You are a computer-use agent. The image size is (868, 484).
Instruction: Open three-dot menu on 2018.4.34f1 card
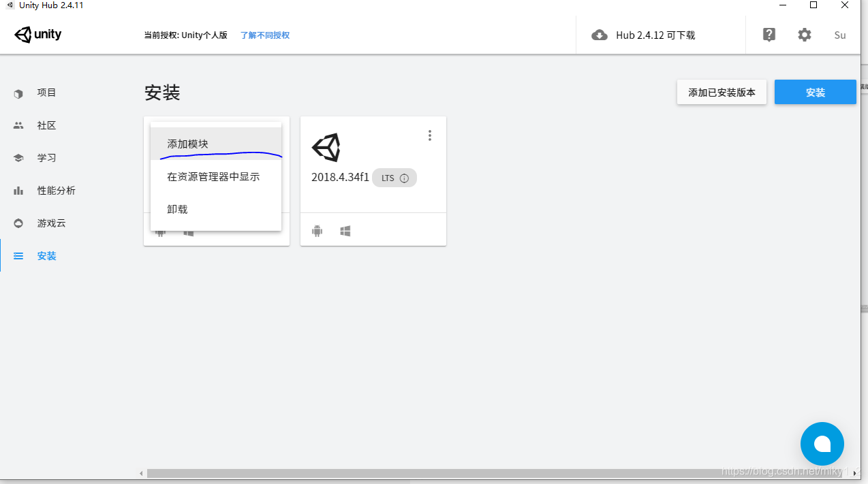(429, 135)
